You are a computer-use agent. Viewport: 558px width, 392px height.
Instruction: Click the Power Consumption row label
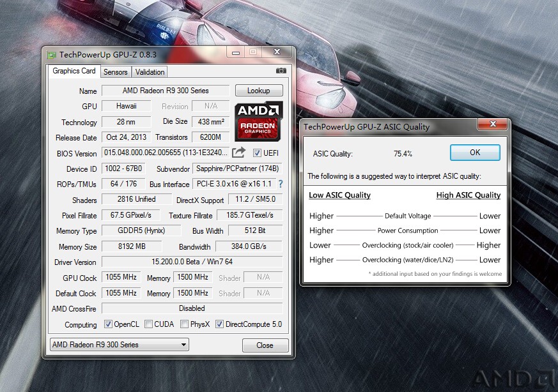408,230
